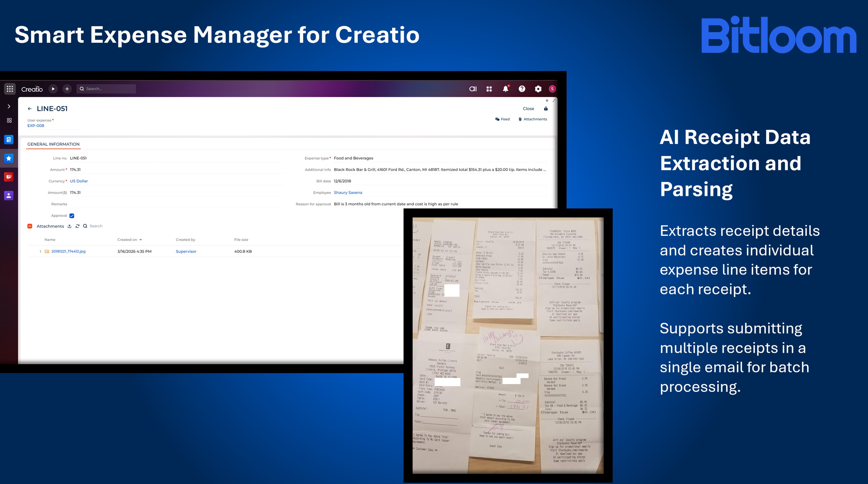Open the 20181221_174412.jpg attachment
The width and height of the screenshot is (868, 484).
(68, 251)
